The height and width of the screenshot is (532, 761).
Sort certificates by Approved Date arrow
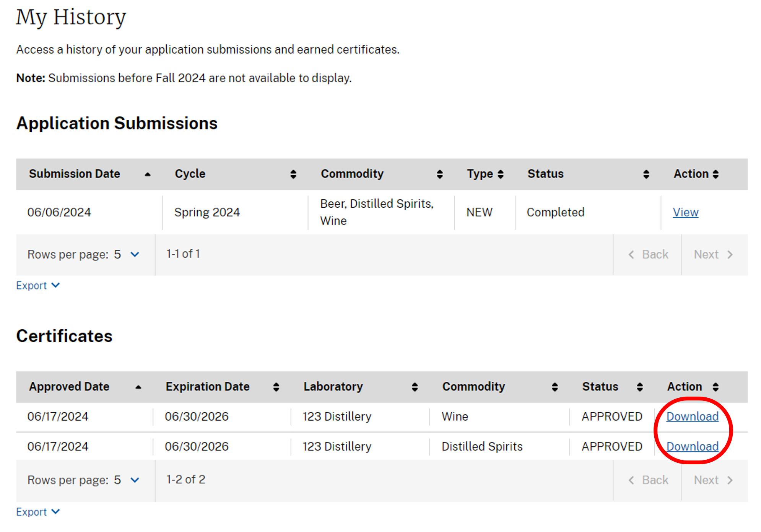(x=138, y=387)
